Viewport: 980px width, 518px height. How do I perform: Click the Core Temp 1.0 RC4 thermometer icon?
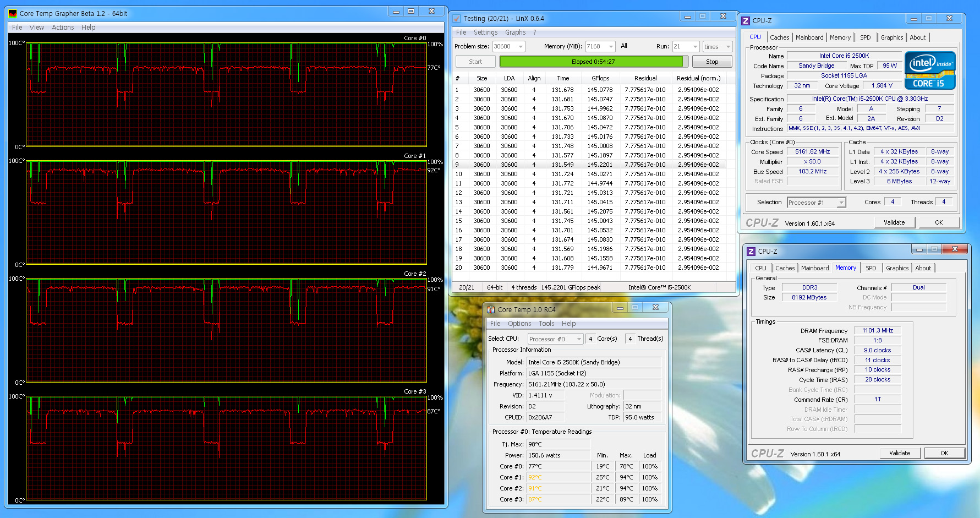click(x=491, y=310)
